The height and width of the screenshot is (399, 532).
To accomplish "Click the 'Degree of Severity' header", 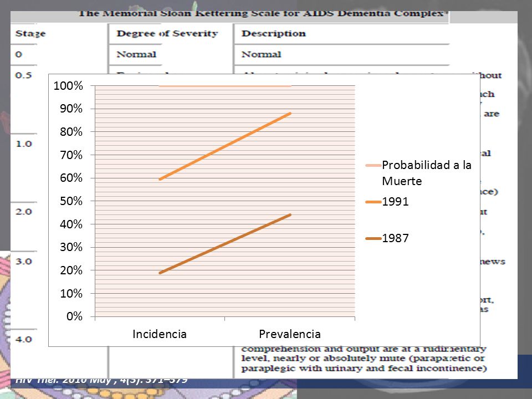I will tap(167, 34).
